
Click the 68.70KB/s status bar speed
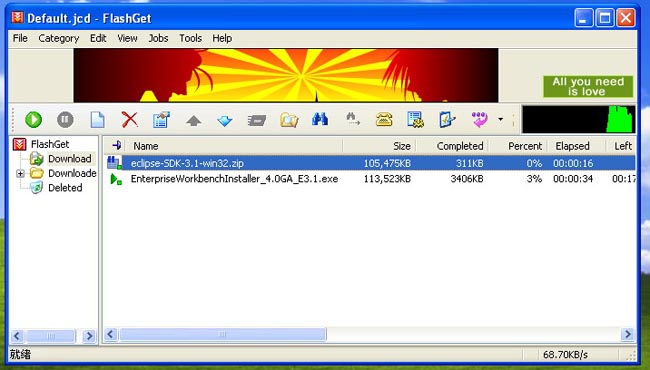[565, 355]
